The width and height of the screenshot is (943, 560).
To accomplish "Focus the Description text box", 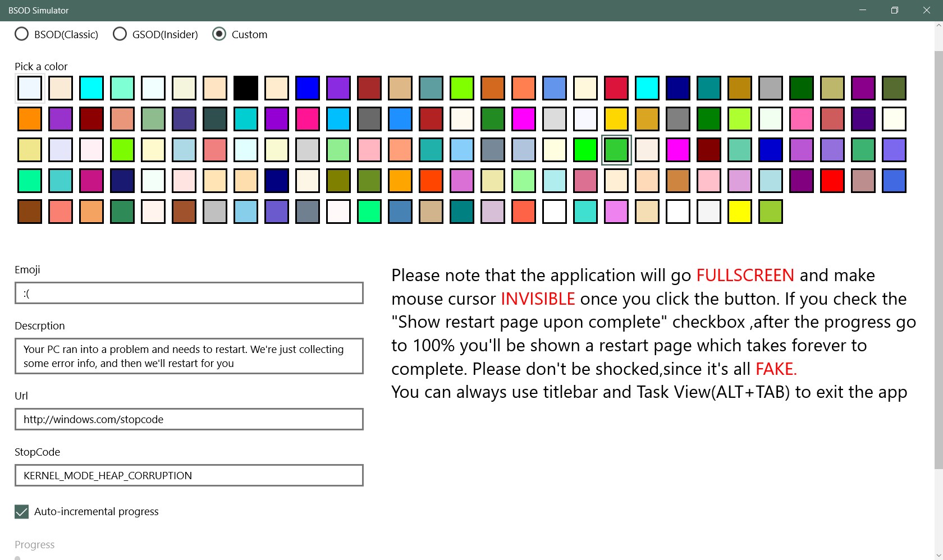I will (x=189, y=356).
